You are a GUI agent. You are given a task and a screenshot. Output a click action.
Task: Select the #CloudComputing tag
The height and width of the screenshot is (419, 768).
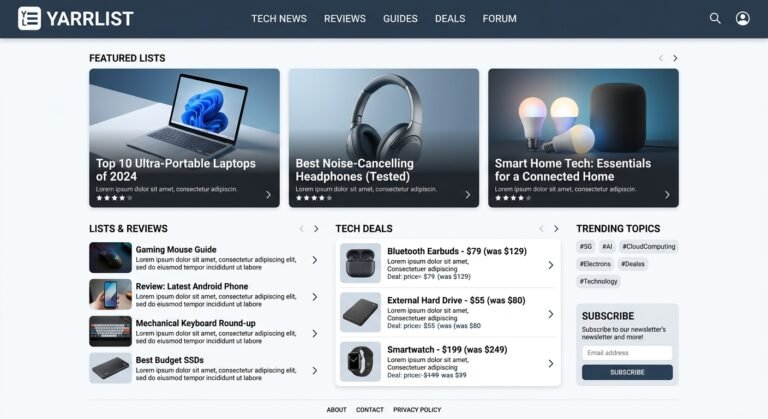point(649,246)
